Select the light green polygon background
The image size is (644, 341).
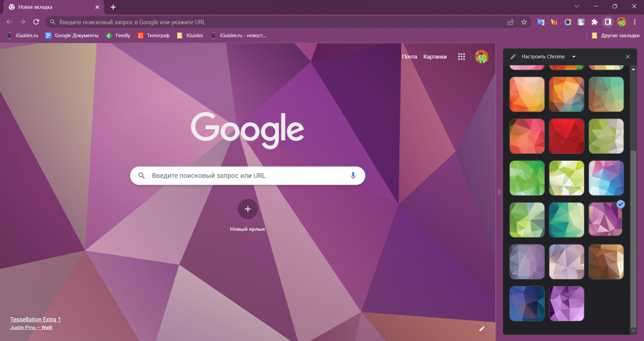tap(527, 220)
